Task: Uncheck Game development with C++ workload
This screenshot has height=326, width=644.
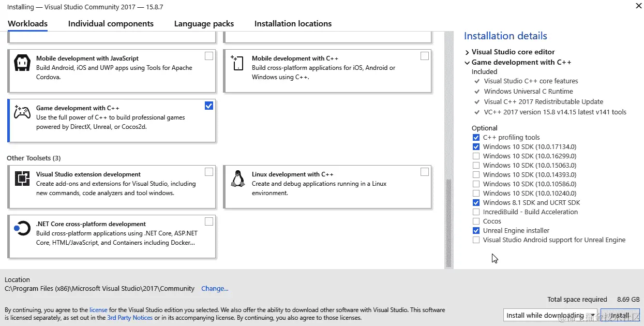Action: click(x=209, y=106)
